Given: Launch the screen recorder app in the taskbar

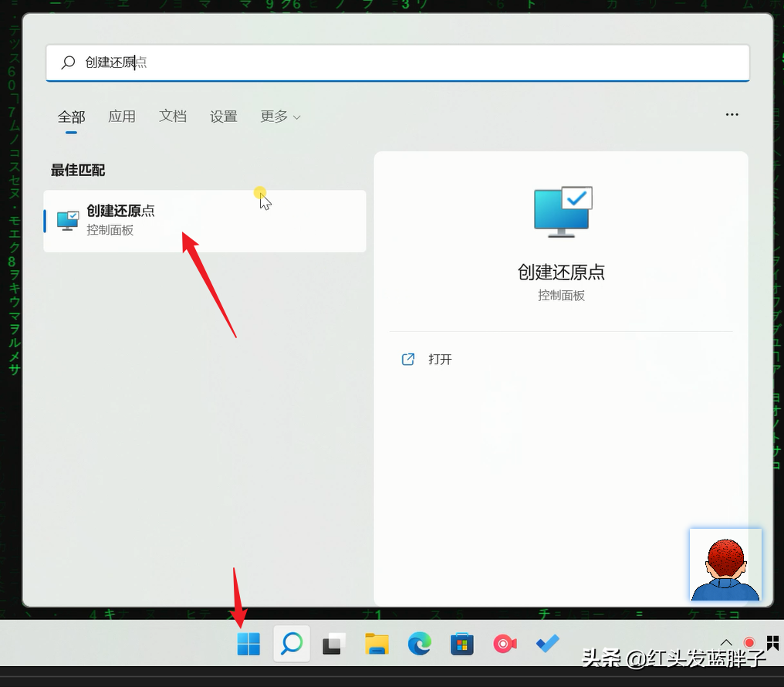Looking at the screenshot, I should coord(504,644).
